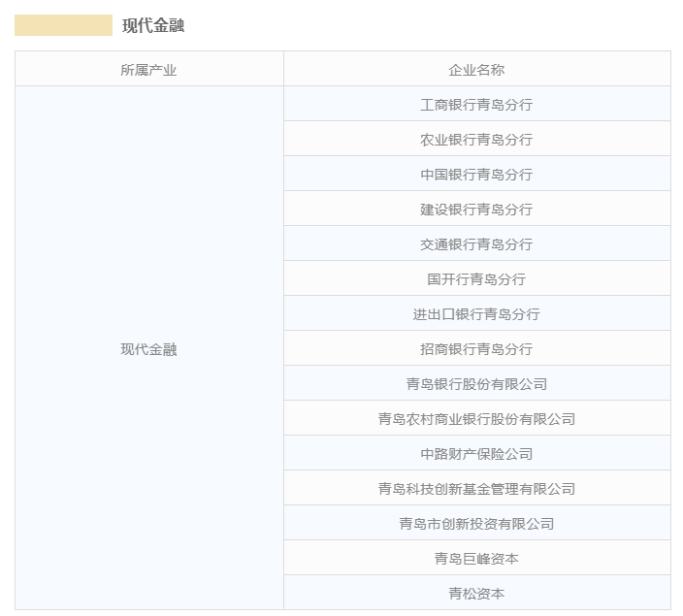Select the row 青岛银行股份有限公司

477,384
